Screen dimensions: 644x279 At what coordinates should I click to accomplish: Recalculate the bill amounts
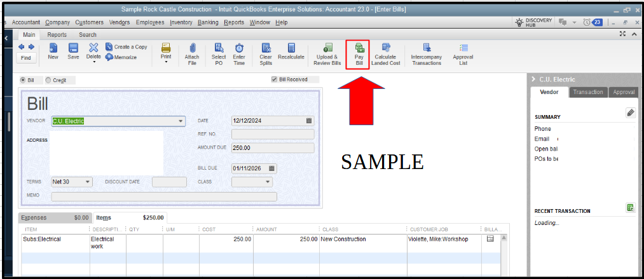coord(291,51)
